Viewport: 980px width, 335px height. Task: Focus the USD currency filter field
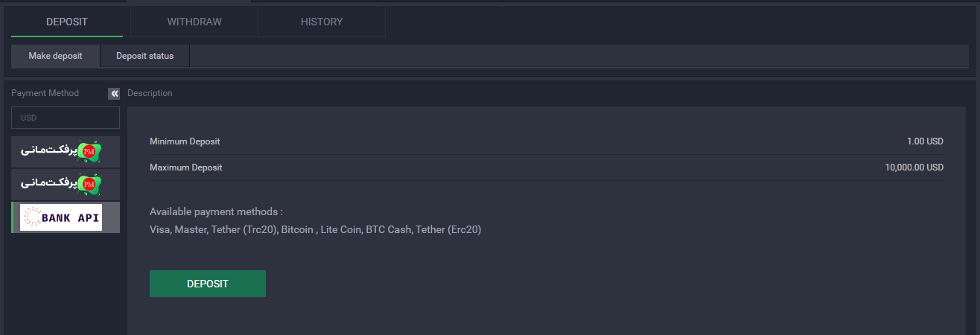(x=66, y=118)
